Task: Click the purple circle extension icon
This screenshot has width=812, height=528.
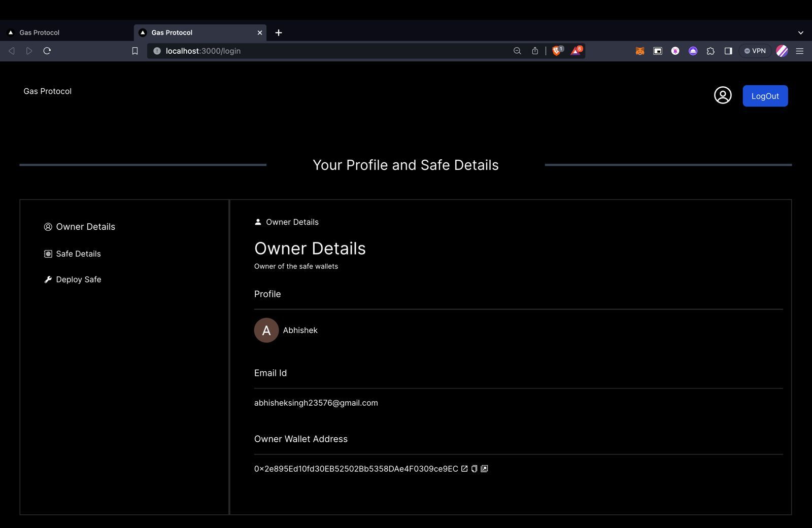Action: [693, 51]
